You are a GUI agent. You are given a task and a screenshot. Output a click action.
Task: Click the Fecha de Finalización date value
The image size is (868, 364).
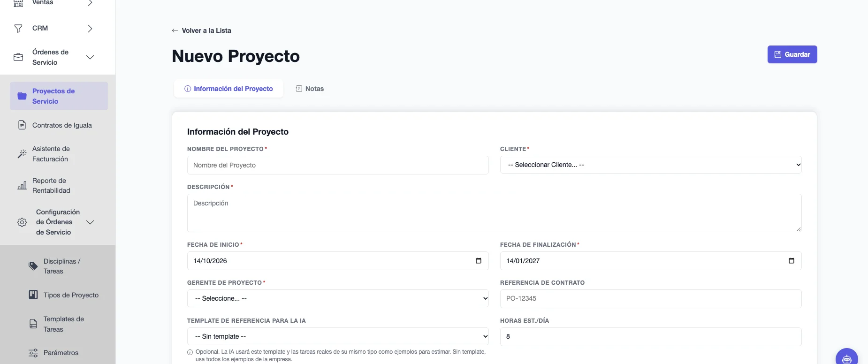523,261
